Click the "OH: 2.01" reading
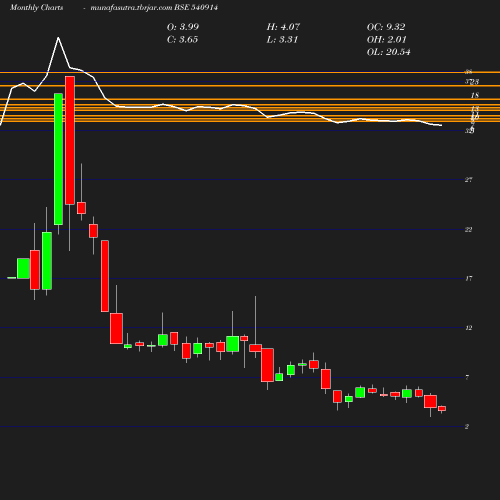The height and width of the screenshot is (500, 500). [386, 39]
